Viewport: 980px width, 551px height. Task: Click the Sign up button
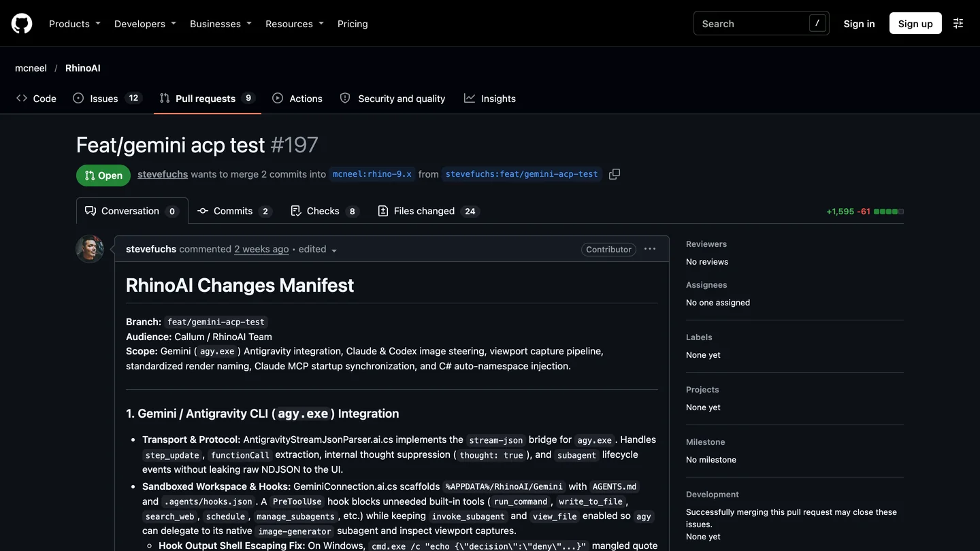(x=915, y=23)
